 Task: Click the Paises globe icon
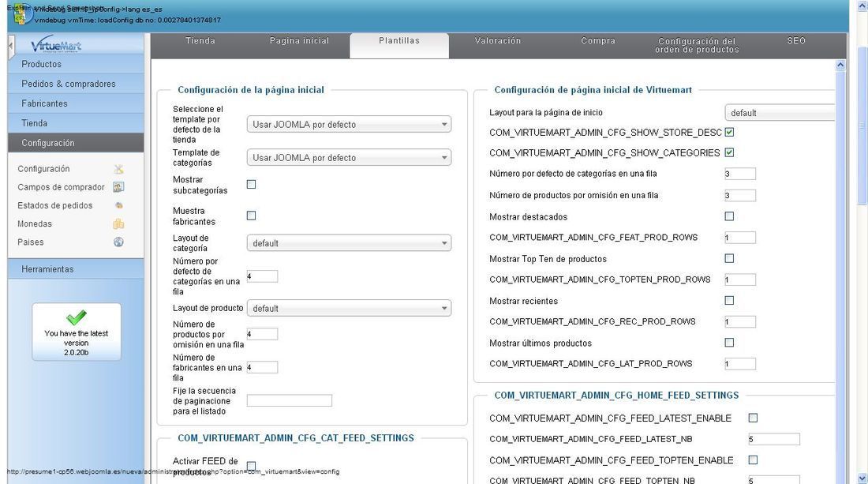[x=118, y=242]
